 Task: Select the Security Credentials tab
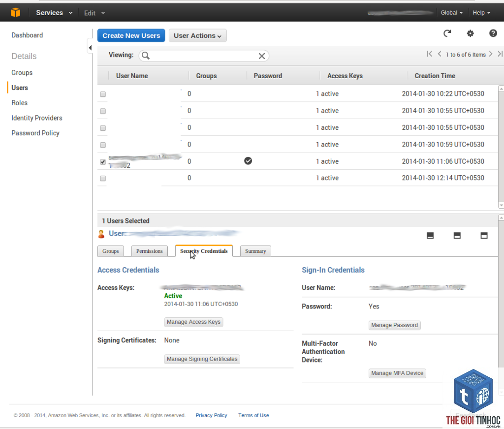[x=204, y=251]
